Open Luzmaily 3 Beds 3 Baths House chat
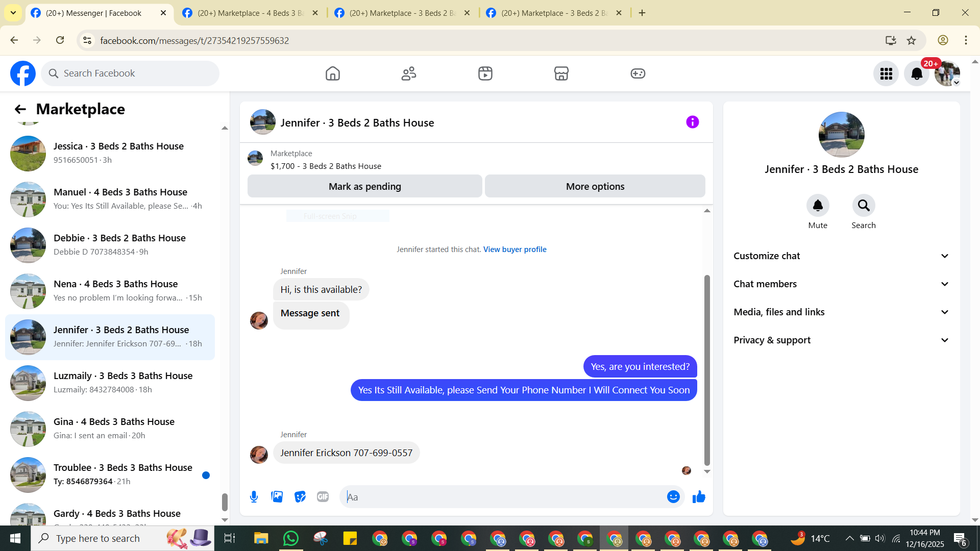 (x=110, y=383)
